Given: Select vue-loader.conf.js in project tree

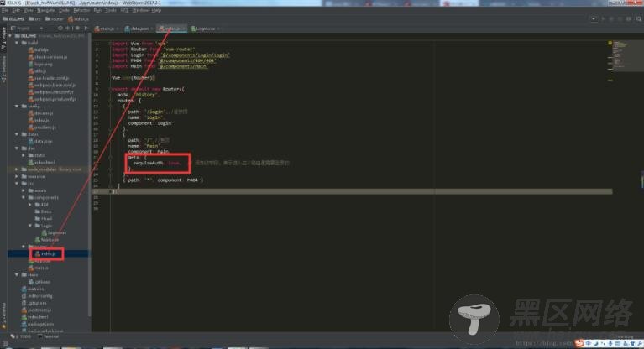Looking at the screenshot, I should [49, 77].
